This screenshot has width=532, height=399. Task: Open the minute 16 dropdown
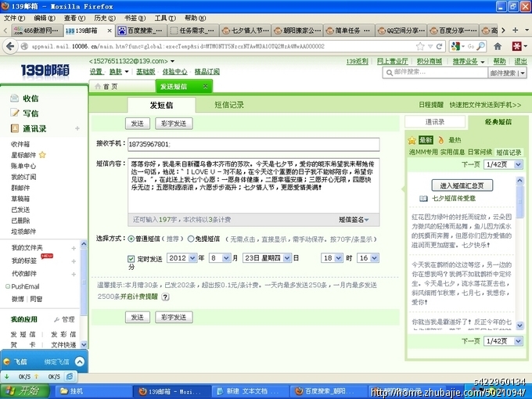tap(368, 258)
